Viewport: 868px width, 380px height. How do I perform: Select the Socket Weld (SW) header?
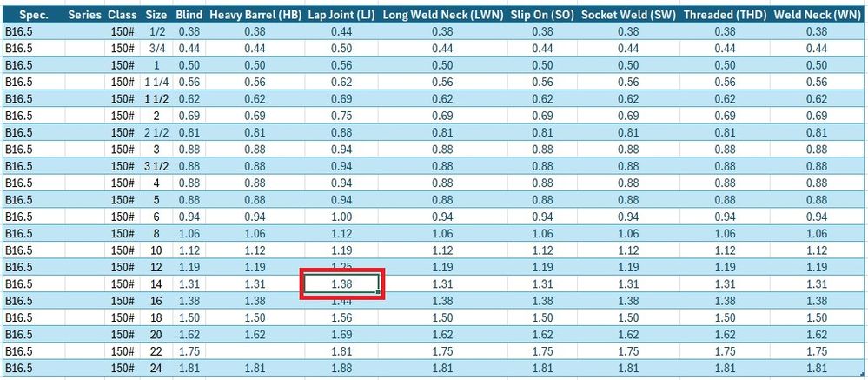click(628, 15)
